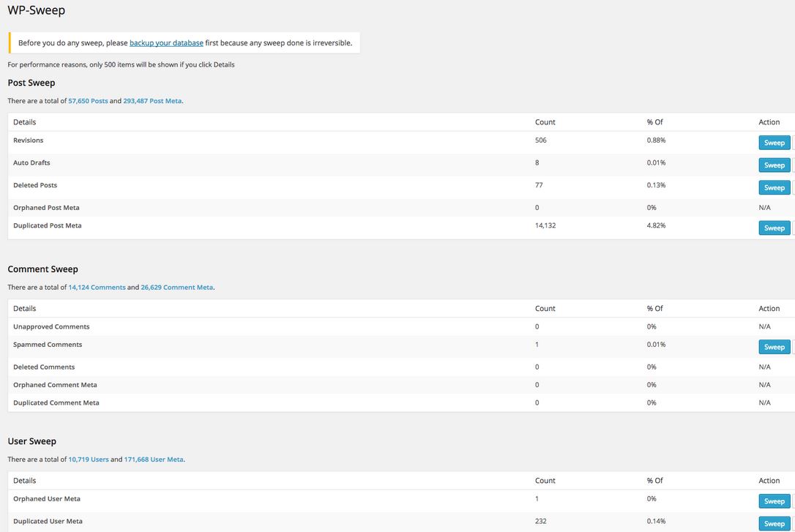Select the Duplicated Comment Meta label
Viewport: 795px width, 532px height.
click(56, 402)
